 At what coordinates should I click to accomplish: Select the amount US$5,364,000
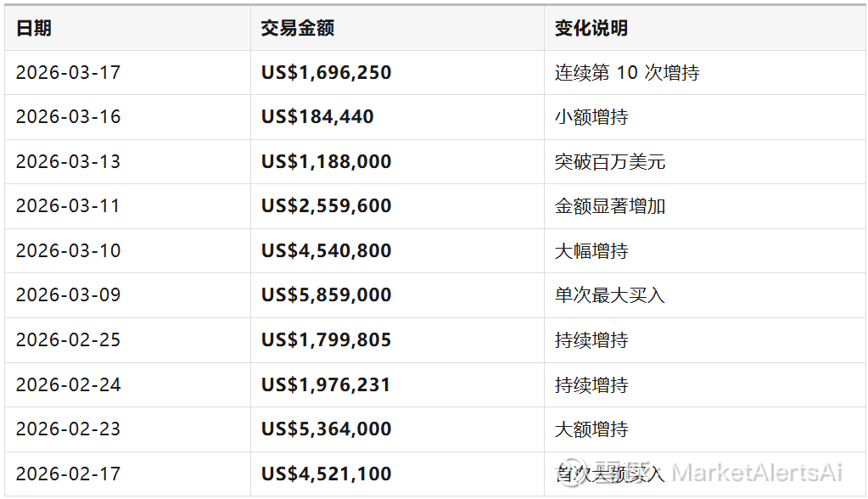coord(327,429)
